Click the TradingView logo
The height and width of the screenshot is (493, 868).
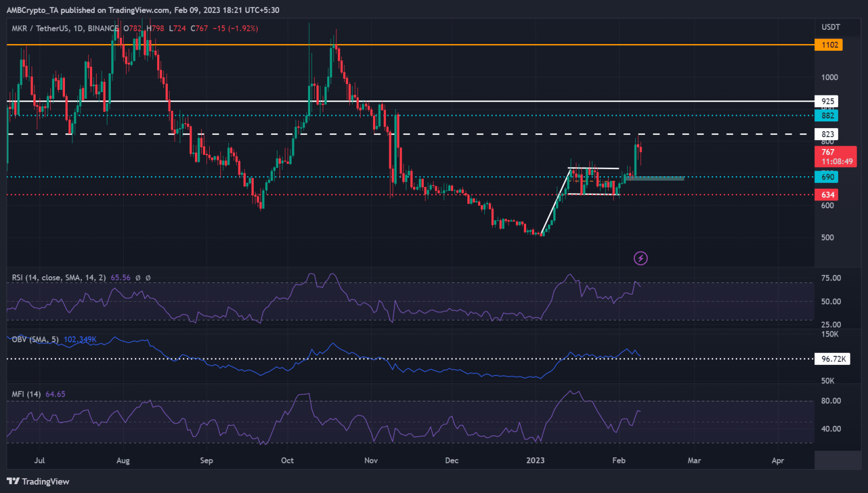(x=38, y=481)
